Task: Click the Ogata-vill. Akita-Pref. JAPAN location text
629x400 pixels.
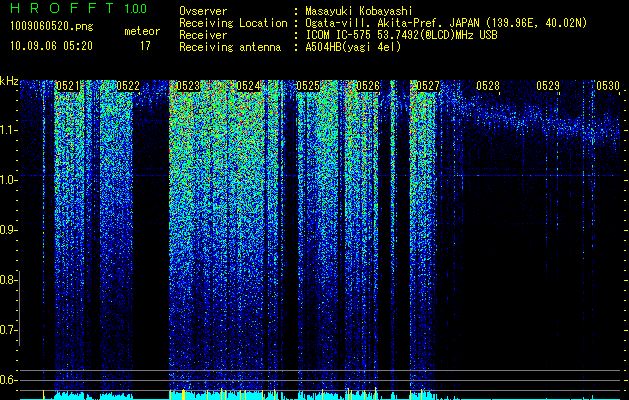Action: click(x=446, y=23)
